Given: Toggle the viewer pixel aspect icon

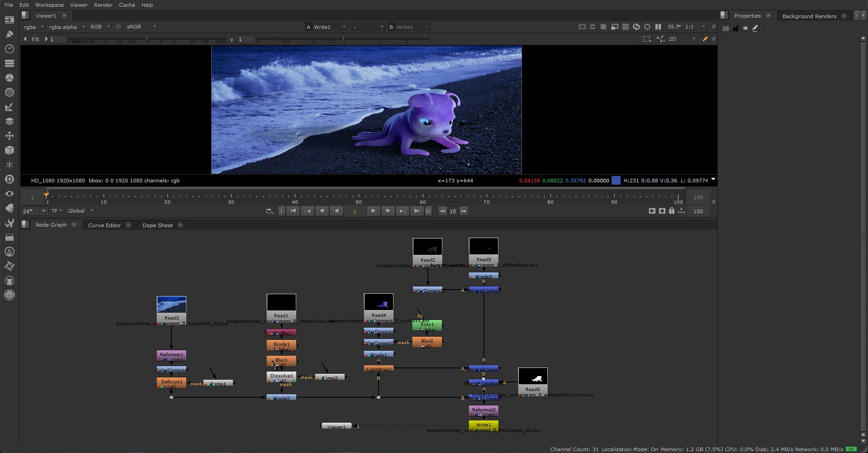Looking at the screenshot, I should click(x=593, y=27).
